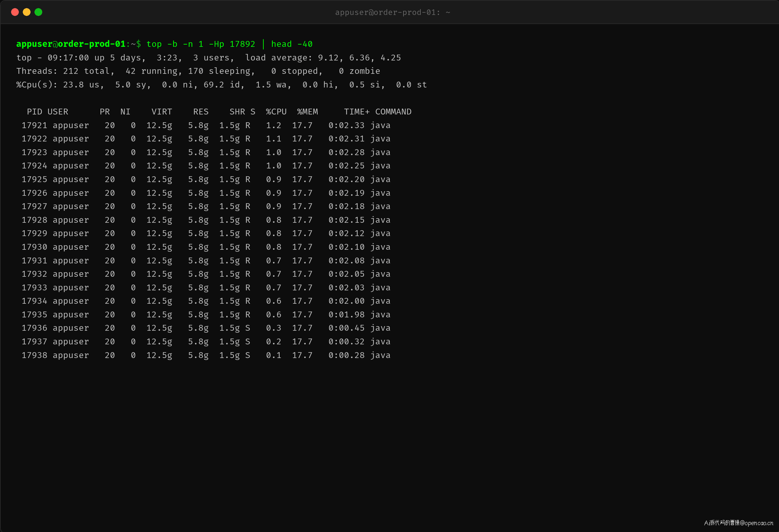Click the 1.2 %CPU value for 17921
Viewport: 779px width, 532px height.
[273, 126]
